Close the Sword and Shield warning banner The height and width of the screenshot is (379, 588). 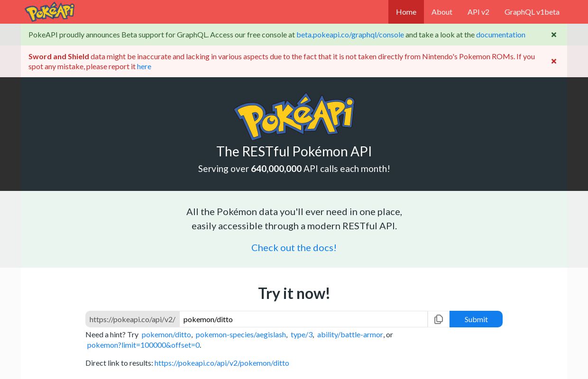[x=554, y=61]
